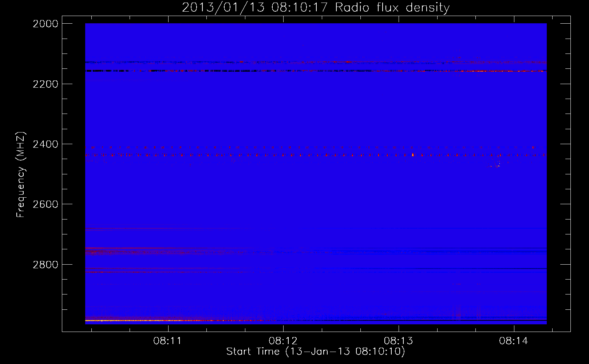Click the 08:11 time axis label
The width and height of the screenshot is (589, 364).
click(x=167, y=341)
